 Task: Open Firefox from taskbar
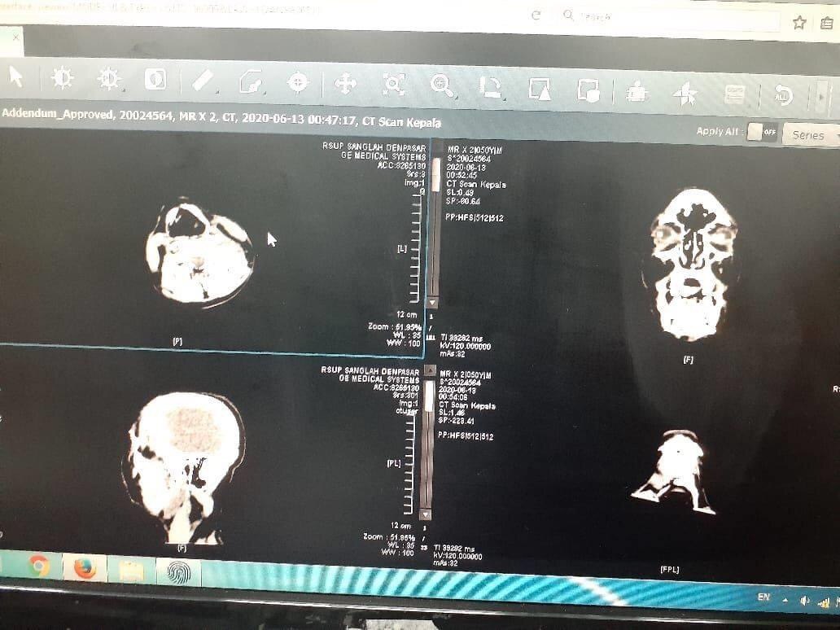pyautogui.click(x=85, y=568)
